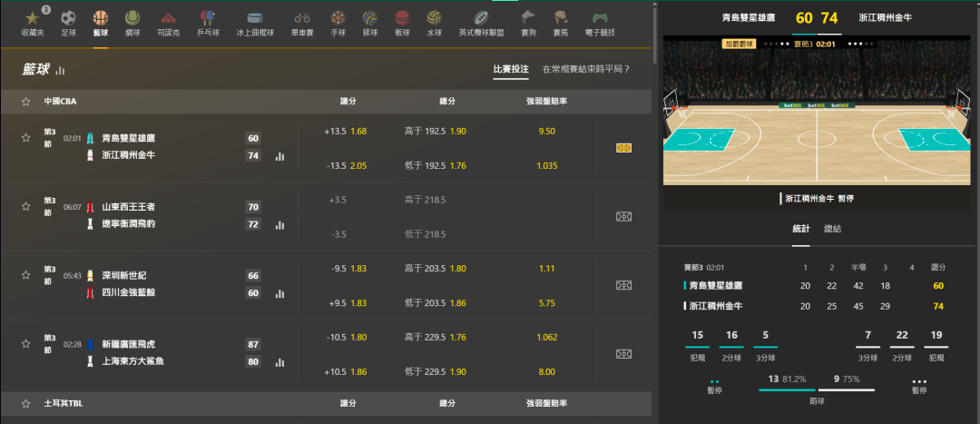This screenshot has width=980, height=424.
Task: Bet 高于 203.5 at 1.80
Action: [436, 268]
